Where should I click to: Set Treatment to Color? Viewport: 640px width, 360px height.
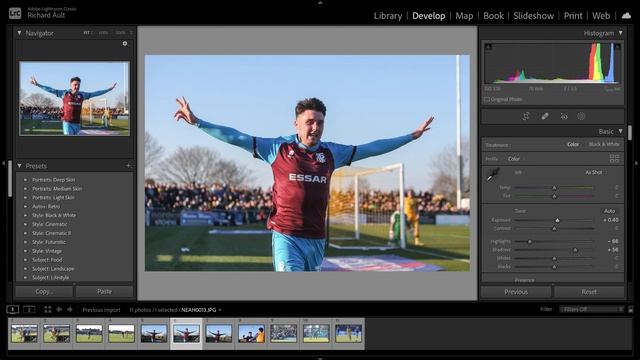click(573, 144)
